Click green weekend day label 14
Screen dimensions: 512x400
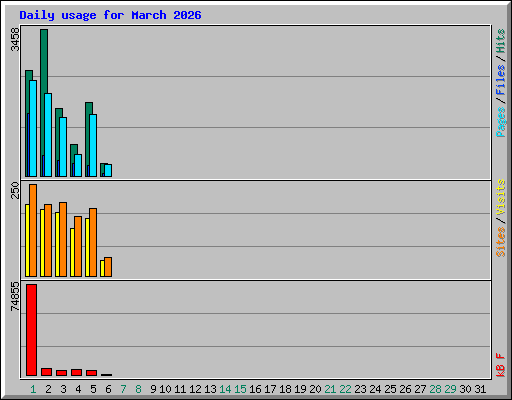point(225,389)
